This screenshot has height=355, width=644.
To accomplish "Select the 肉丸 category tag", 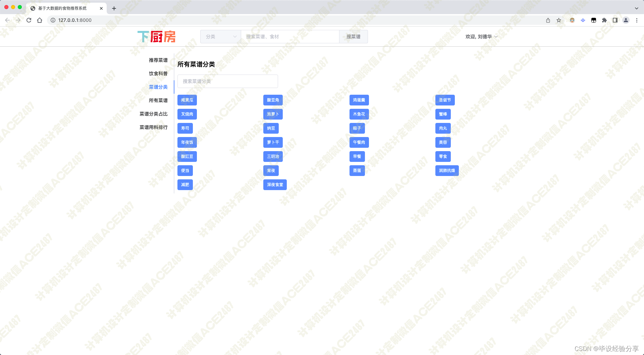I will (x=443, y=128).
